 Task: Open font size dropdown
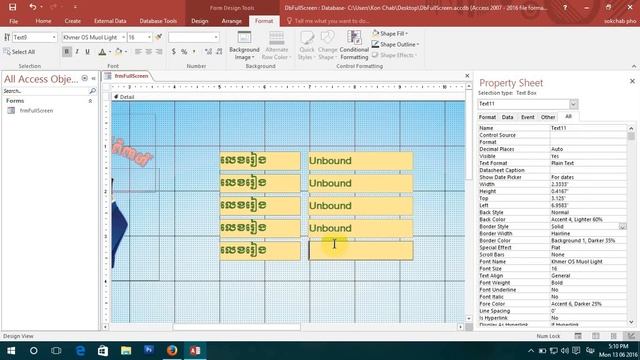coord(149,37)
